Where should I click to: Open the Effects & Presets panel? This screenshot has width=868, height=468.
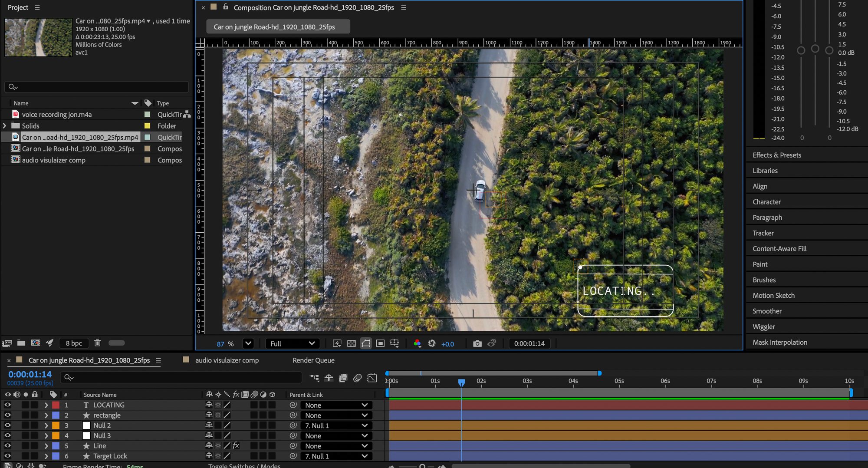point(776,155)
